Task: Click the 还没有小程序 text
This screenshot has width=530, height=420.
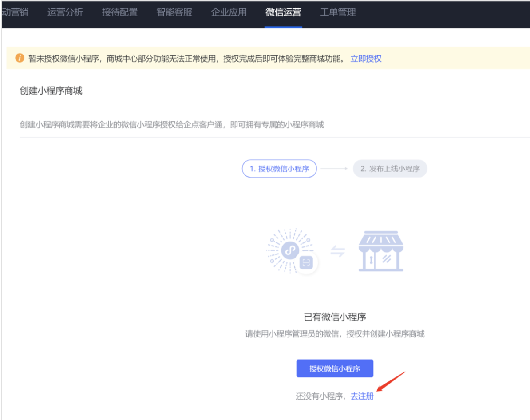Action: tap(320, 396)
